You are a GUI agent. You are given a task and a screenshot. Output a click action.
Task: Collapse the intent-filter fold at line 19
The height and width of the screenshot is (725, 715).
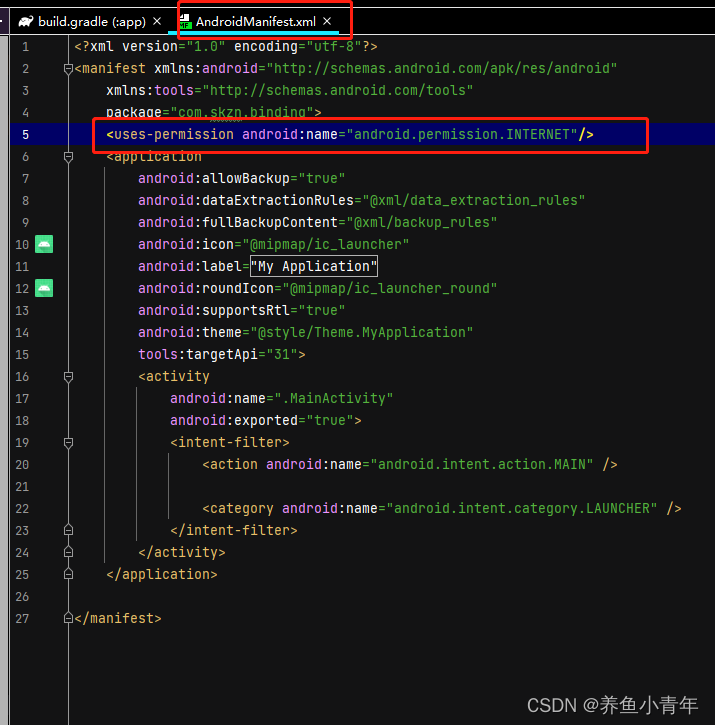[68, 443]
